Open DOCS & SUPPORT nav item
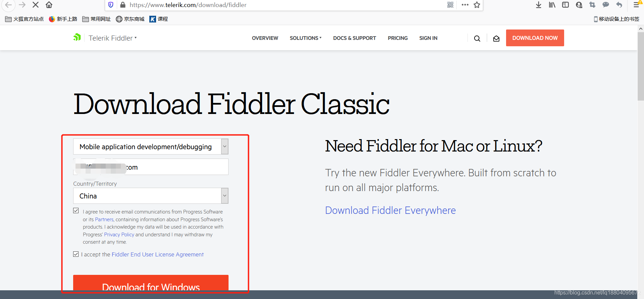 354,38
